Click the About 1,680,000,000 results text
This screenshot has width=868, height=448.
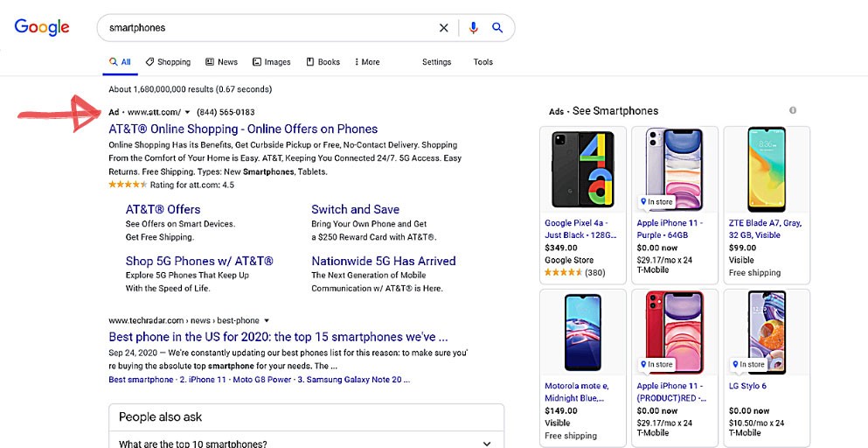(x=191, y=89)
